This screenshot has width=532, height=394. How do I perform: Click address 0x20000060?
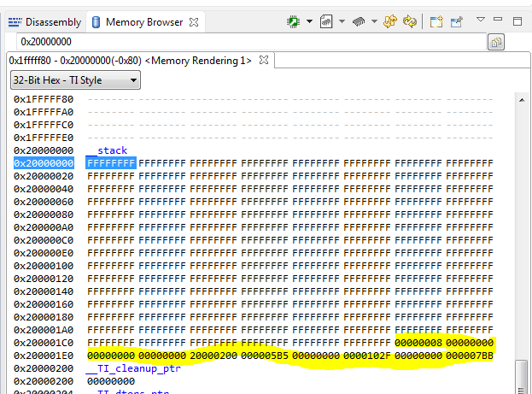click(44, 202)
